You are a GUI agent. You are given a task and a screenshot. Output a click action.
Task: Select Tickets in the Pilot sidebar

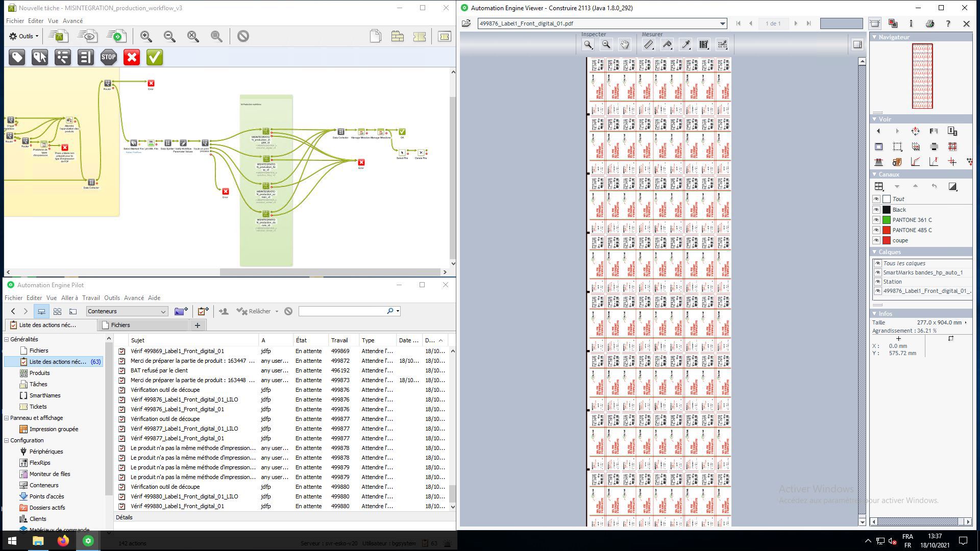tap(38, 407)
